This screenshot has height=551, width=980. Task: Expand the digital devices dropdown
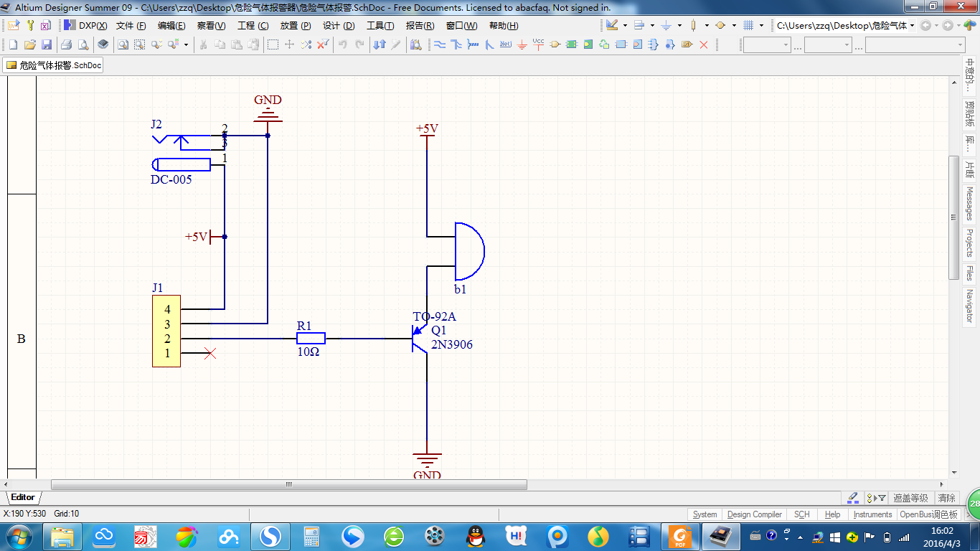(707, 25)
